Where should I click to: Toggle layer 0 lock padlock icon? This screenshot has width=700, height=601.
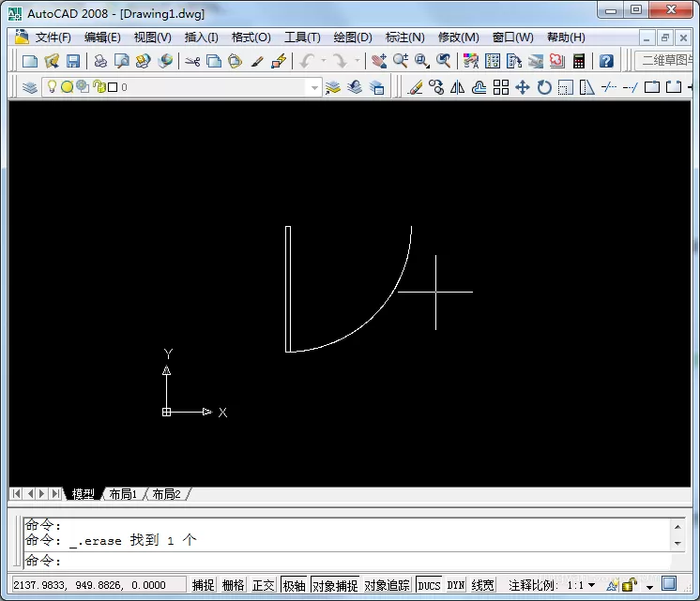pos(99,86)
